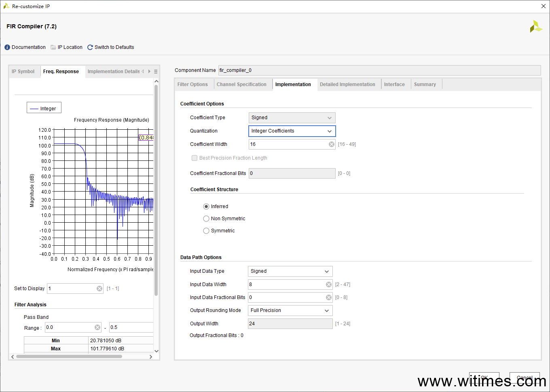Click Switch to Defaults
Image resolution: width=550 pixels, height=392 pixels.
point(114,47)
